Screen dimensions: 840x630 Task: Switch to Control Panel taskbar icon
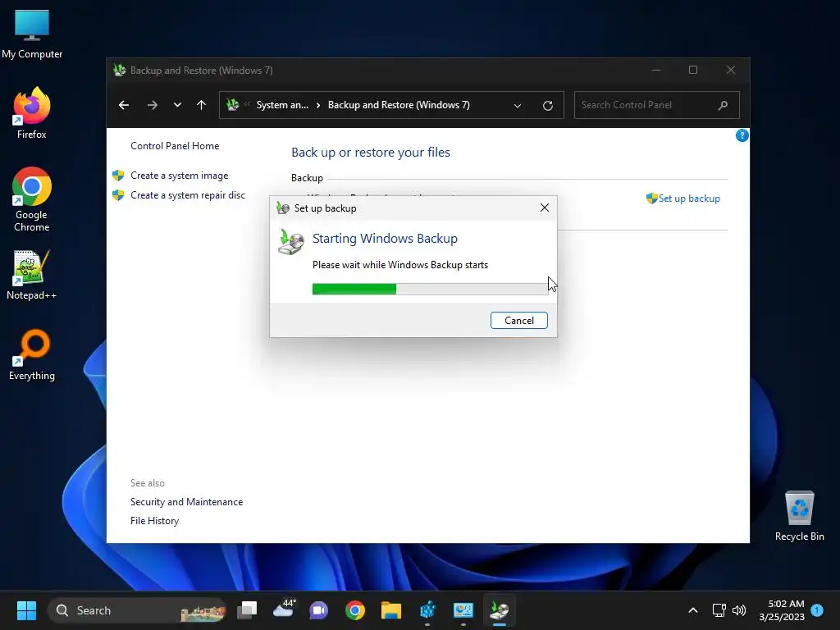coord(463,610)
